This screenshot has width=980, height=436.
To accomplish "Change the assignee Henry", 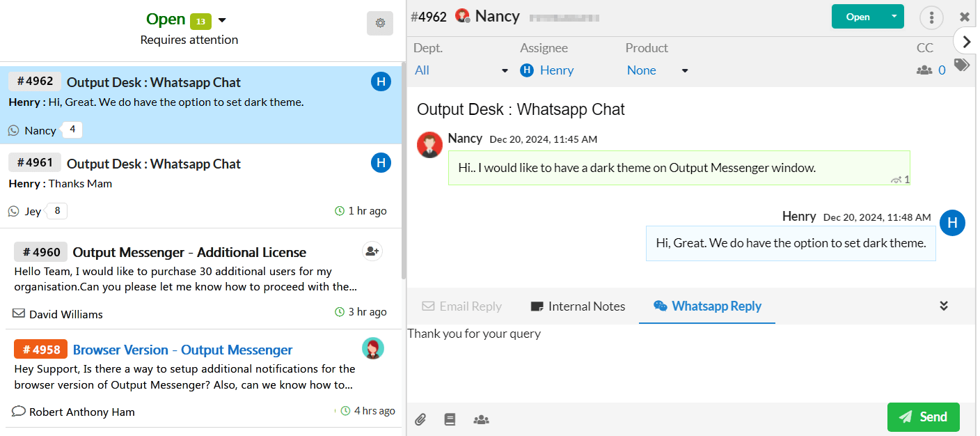I will [x=547, y=70].
